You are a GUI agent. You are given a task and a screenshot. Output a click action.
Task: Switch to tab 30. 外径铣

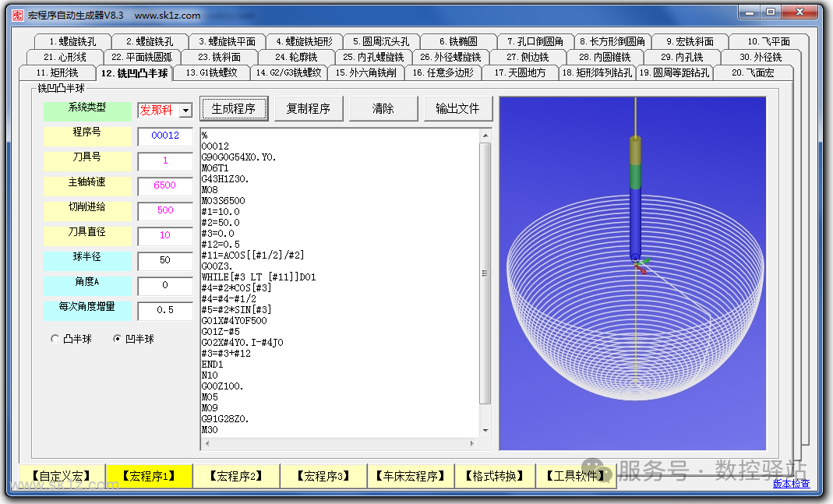pos(761,57)
